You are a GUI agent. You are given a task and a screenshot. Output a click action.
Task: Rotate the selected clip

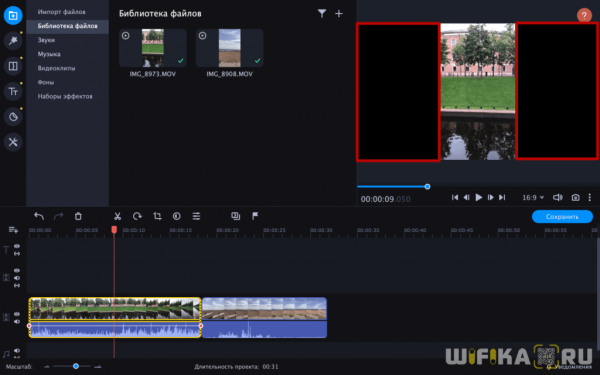click(x=137, y=216)
